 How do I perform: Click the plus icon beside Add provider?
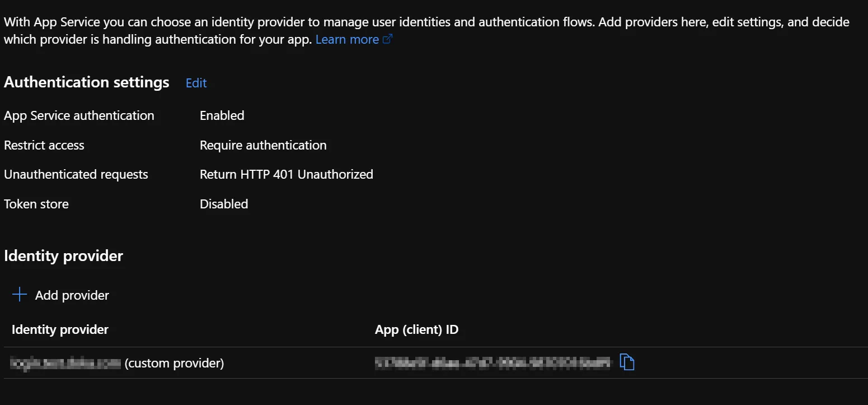(x=20, y=295)
